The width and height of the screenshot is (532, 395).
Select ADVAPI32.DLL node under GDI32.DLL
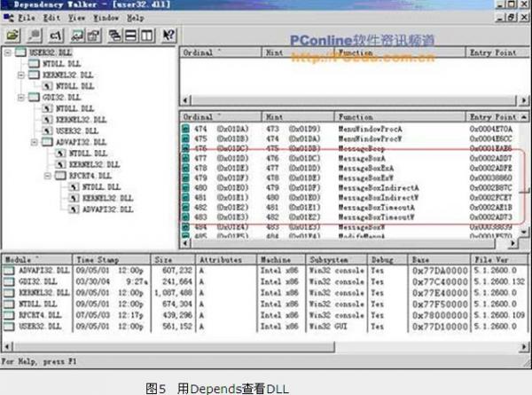point(81,142)
